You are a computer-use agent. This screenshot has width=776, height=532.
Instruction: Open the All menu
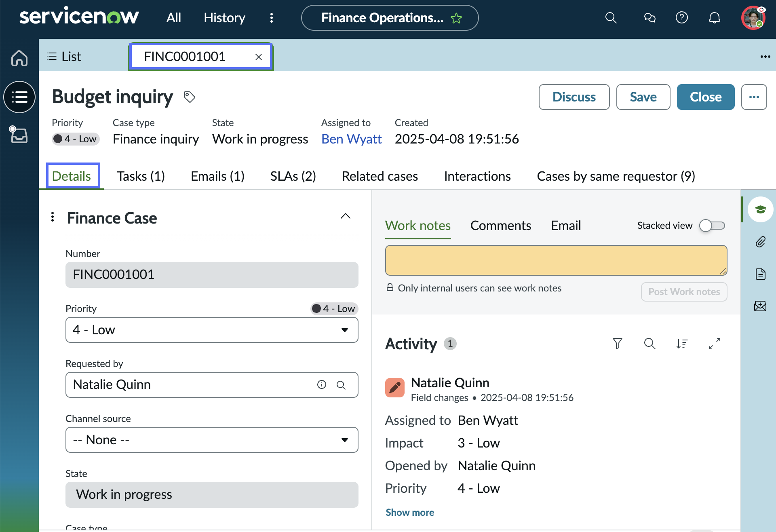(x=174, y=18)
